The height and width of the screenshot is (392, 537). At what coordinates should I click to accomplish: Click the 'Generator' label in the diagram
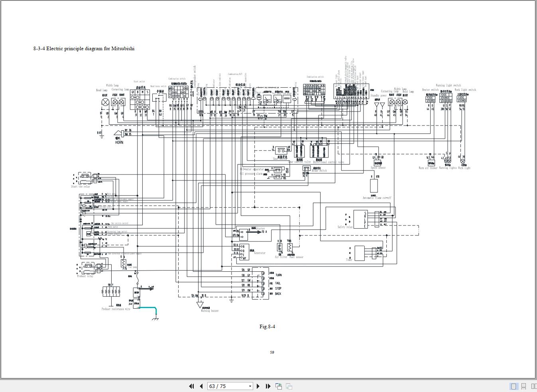tap(260, 253)
